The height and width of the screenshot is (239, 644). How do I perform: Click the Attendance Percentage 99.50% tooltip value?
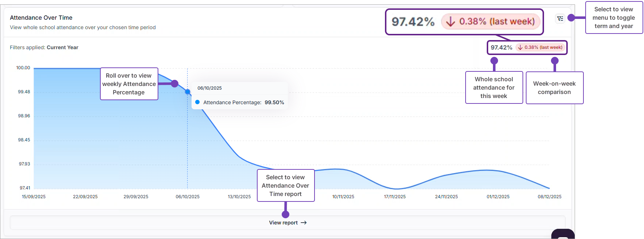274,102
